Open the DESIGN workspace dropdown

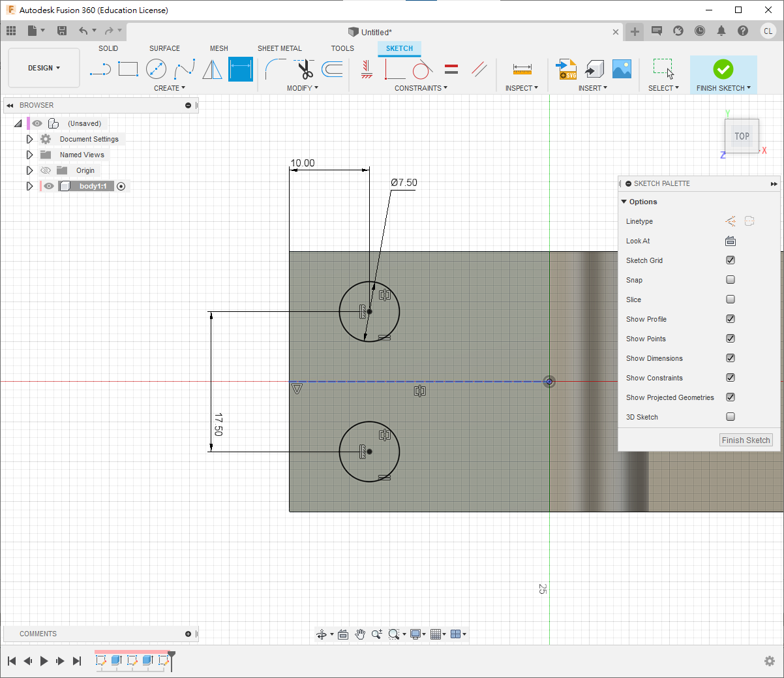44,68
